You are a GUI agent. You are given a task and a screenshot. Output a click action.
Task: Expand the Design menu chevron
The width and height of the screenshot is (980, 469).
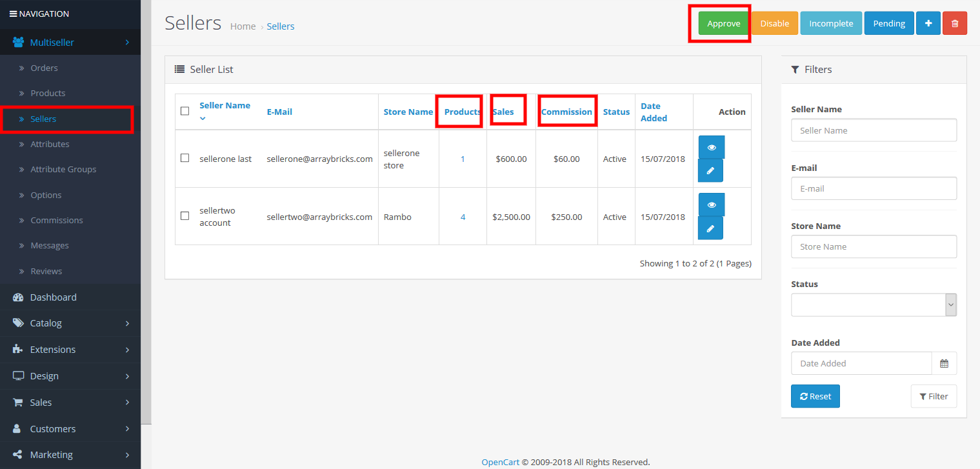[x=127, y=376]
